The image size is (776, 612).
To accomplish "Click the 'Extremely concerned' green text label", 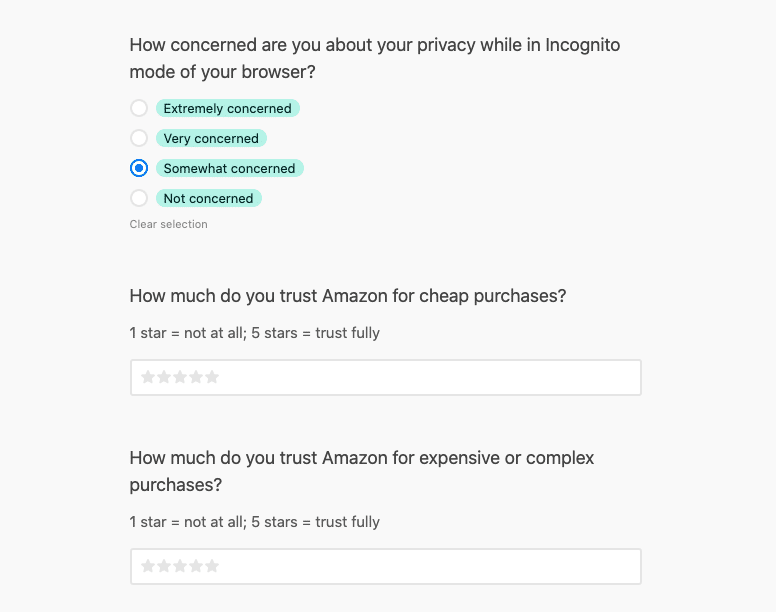I will pyautogui.click(x=227, y=108).
